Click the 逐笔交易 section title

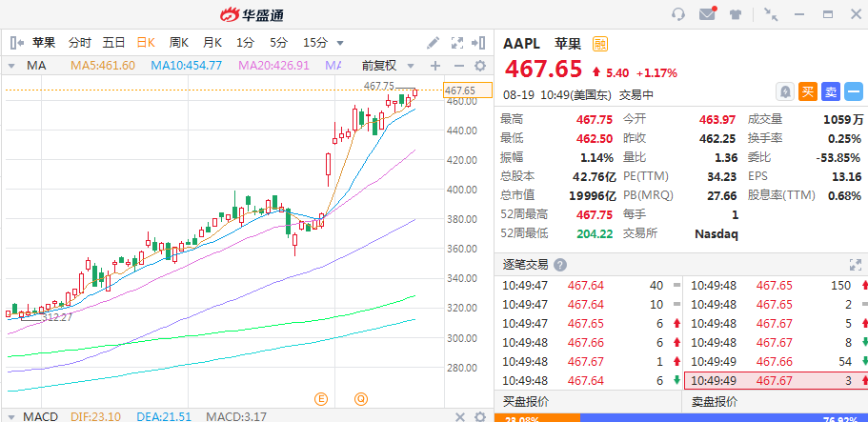click(525, 265)
